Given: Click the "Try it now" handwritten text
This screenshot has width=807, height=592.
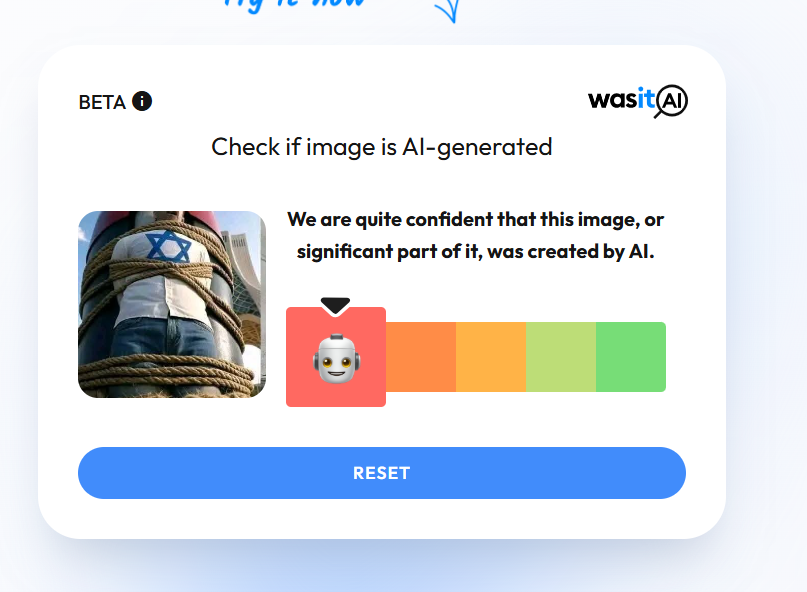Looking at the screenshot, I should coord(295,5).
